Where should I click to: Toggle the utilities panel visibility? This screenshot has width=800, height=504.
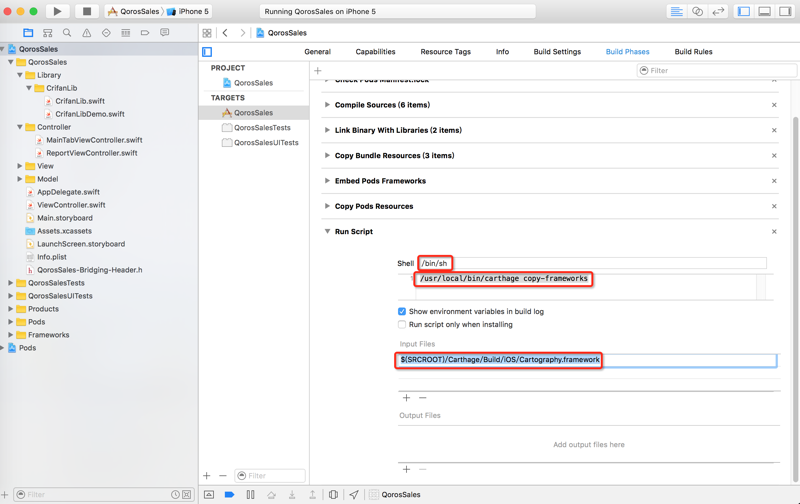[x=785, y=11]
